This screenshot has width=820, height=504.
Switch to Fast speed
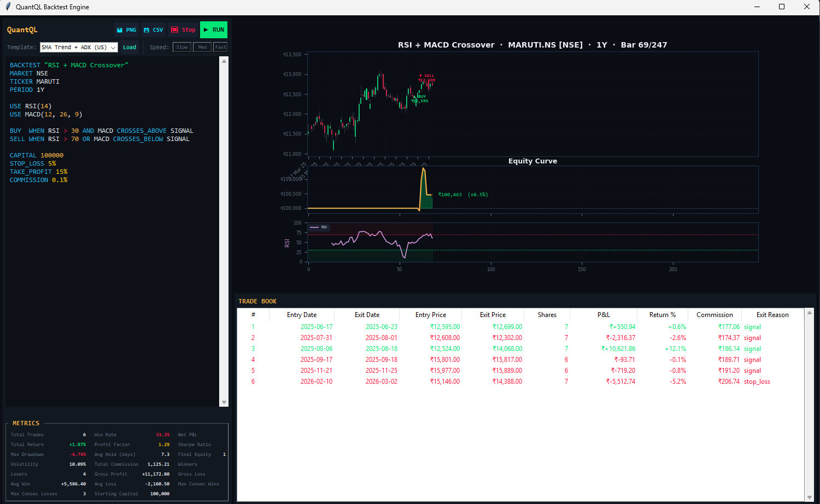tap(220, 47)
